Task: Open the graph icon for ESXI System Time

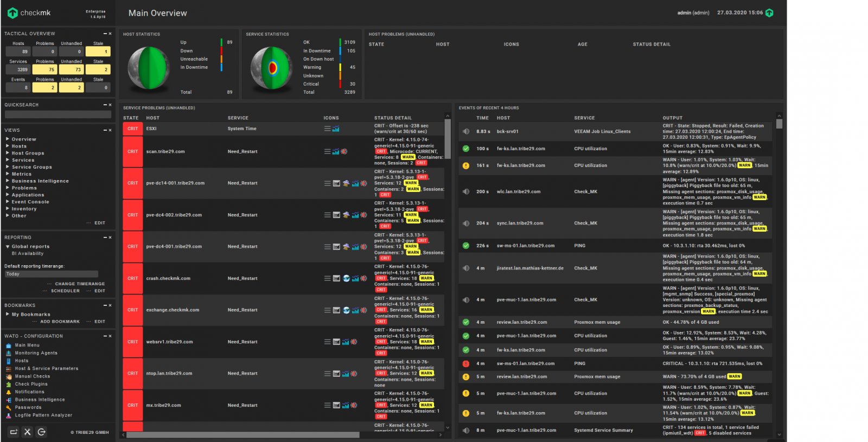Action: (x=336, y=129)
